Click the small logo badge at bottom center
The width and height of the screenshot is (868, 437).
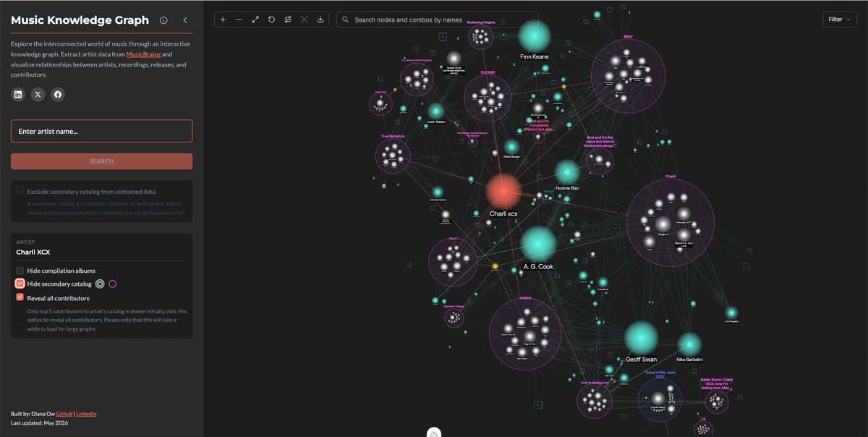point(434,433)
